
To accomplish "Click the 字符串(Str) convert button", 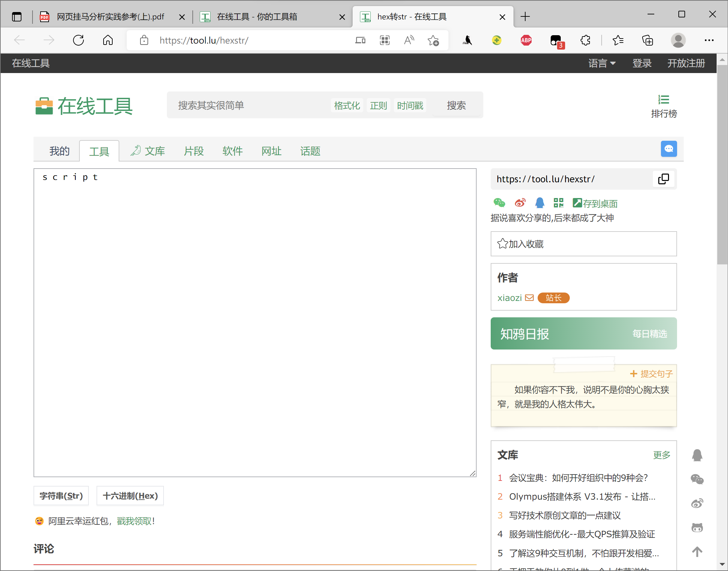I will [x=61, y=496].
